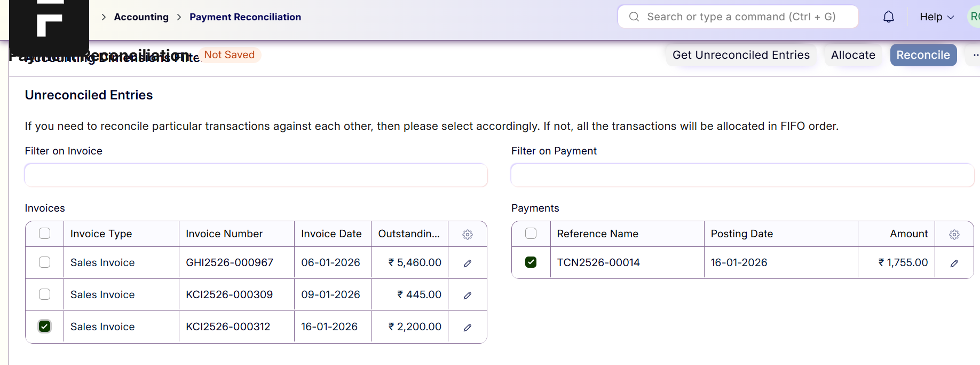The height and width of the screenshot is (365, 980).
Task: Edit payment row TCN2526-00014
Action: point(954,263)
